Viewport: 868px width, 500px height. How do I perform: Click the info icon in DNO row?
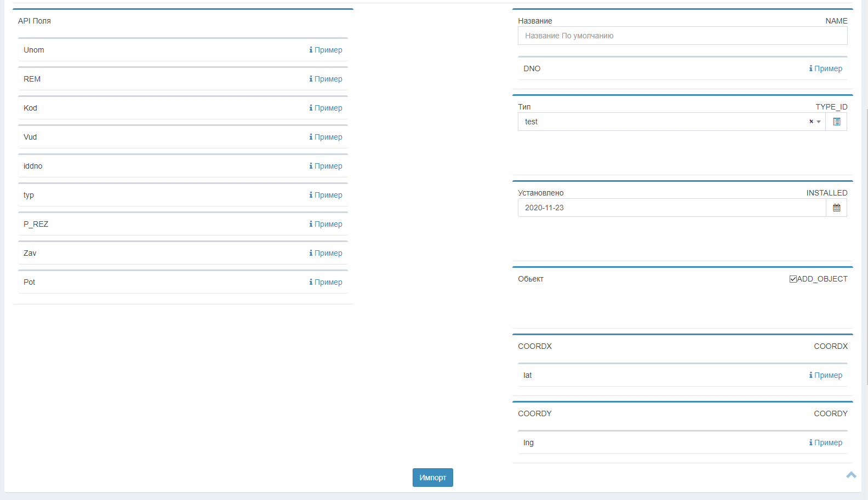(x=810, y=68)
